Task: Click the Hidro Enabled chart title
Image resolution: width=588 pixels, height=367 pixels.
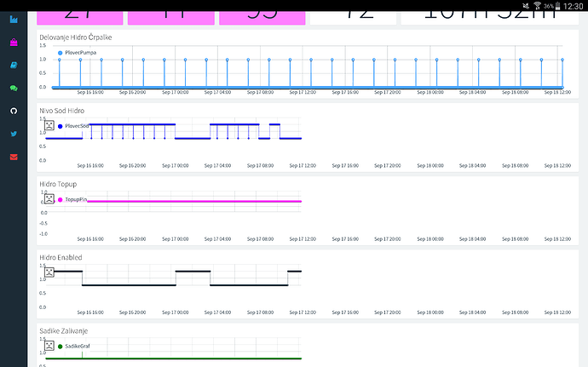Action: pyautogui.click(x=61, y=256)
